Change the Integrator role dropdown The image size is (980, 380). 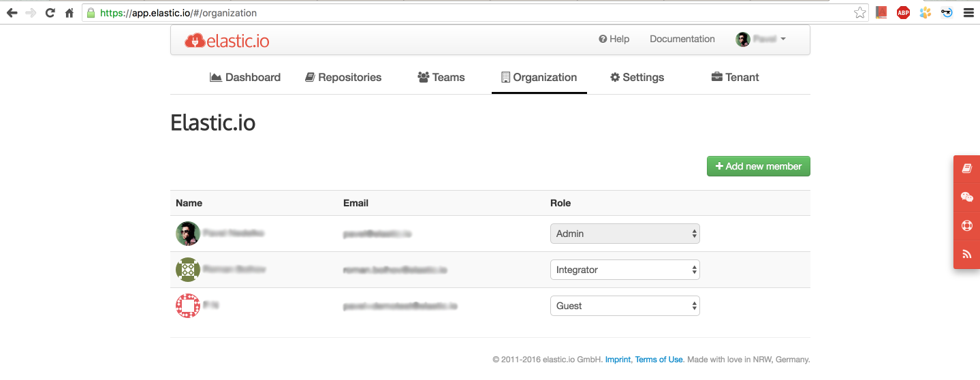[625, 270]
